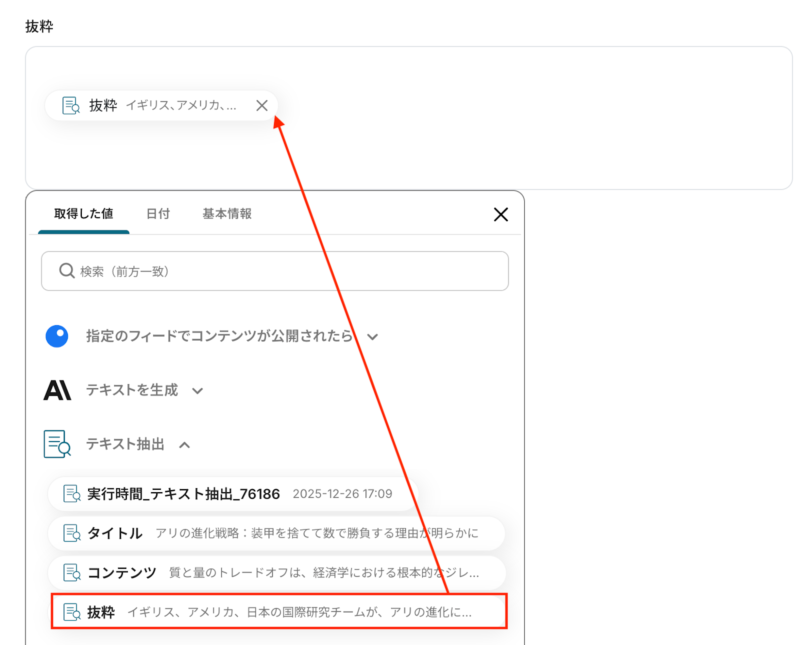The image size is (812, 645).
Task: Select the 抜粋 value in the list
Action: [279, 612]
